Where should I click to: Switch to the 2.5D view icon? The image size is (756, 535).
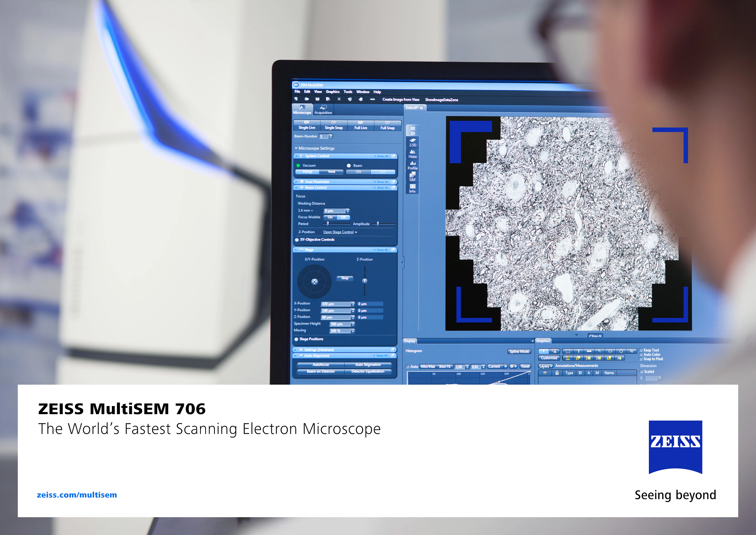tap(413, 142)
